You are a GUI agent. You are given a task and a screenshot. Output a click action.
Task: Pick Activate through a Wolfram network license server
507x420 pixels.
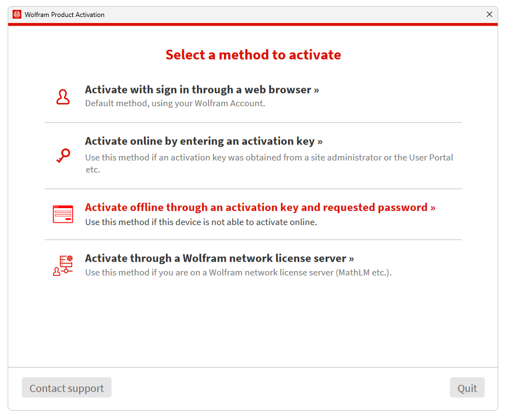[219, 258]
